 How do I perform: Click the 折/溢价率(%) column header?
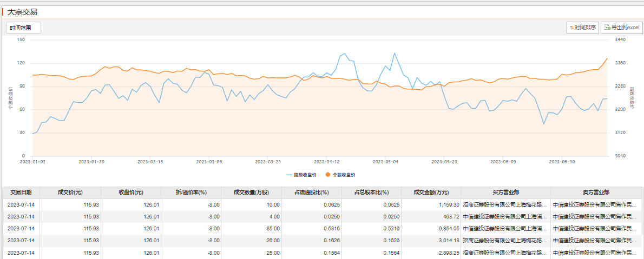point(191,192)
